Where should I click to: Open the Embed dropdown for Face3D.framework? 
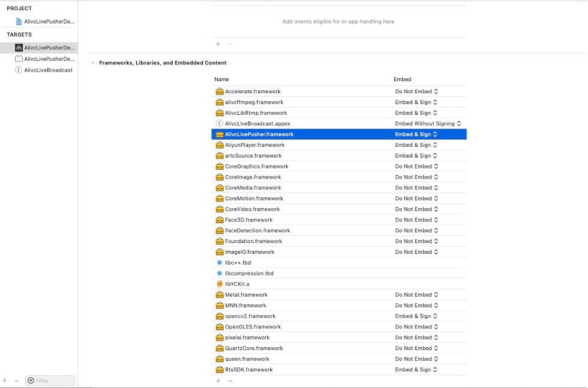point(416,220)
